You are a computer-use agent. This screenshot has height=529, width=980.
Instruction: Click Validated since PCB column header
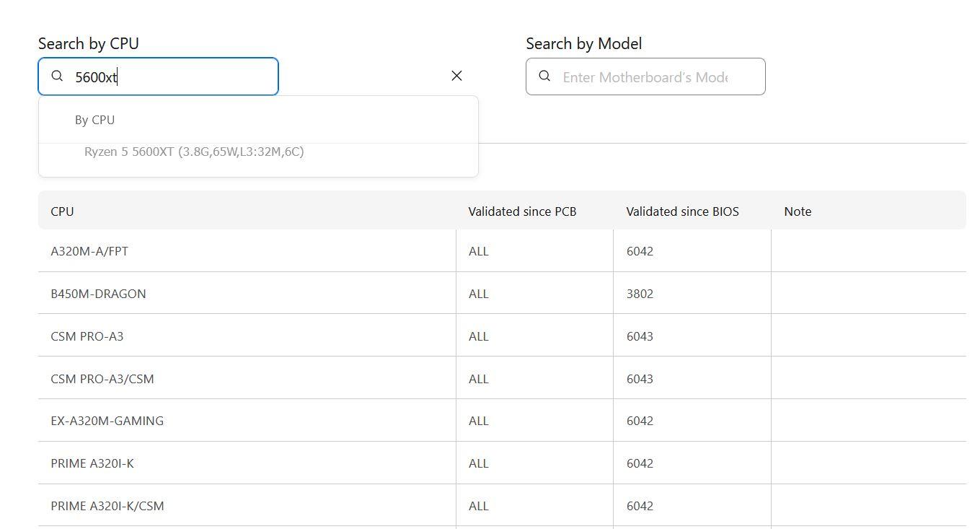522,211
